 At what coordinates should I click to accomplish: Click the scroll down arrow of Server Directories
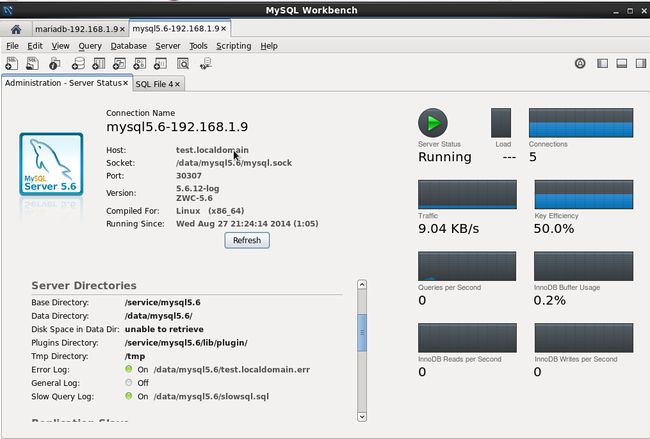[362, 417]
